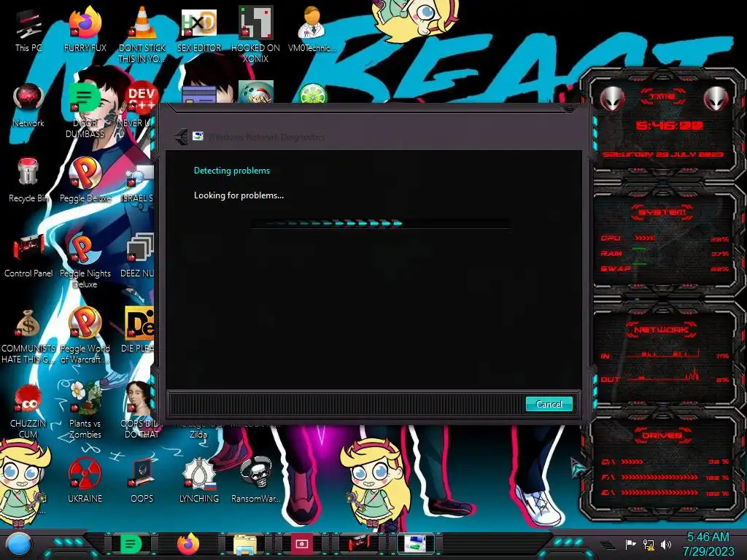Select the Network Diagnostics taskbar button

click(416, 544)
